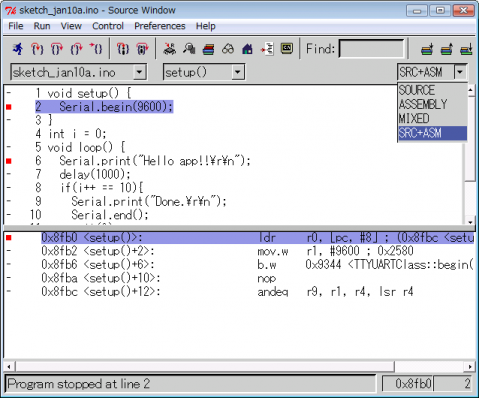Click horizontal scrollbar right arrow
The image size is (479, 398).
pos(470,367)
